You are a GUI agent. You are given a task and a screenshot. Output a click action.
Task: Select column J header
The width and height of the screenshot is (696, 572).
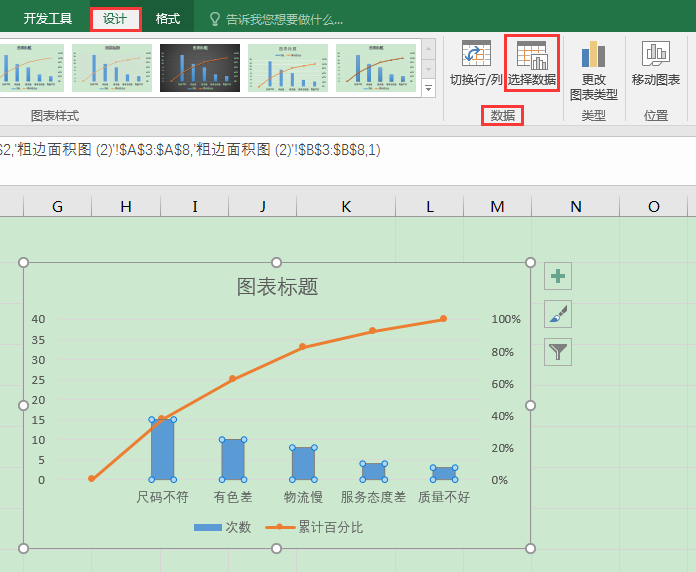[x=262, y=206]
